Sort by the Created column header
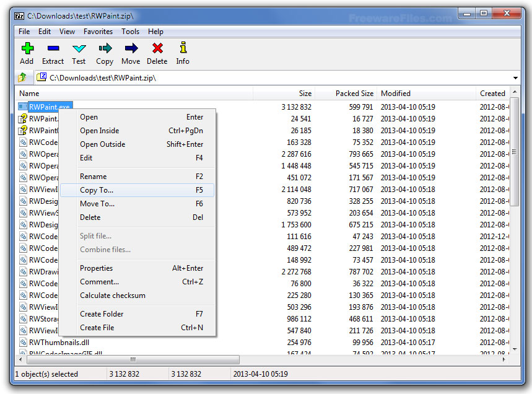Image resolution: width=532 pixels, height=394 pixels. pyautogui.click(x=493, y=94)
